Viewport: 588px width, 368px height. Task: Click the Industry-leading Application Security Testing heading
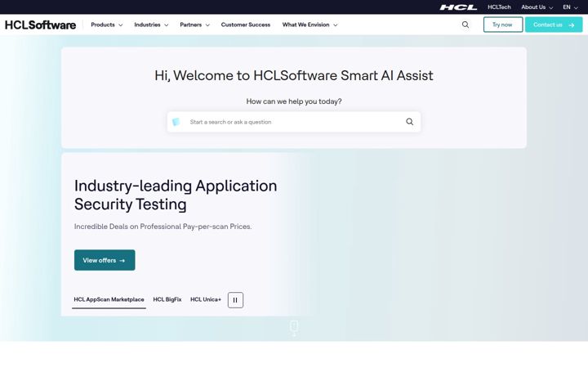coord(176,195)
